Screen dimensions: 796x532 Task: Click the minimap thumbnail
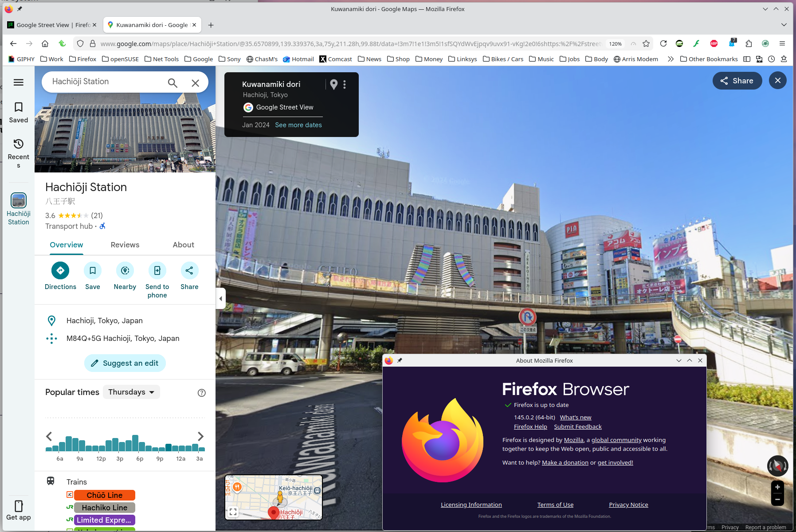pyautogui.click(x=274, y=497)
